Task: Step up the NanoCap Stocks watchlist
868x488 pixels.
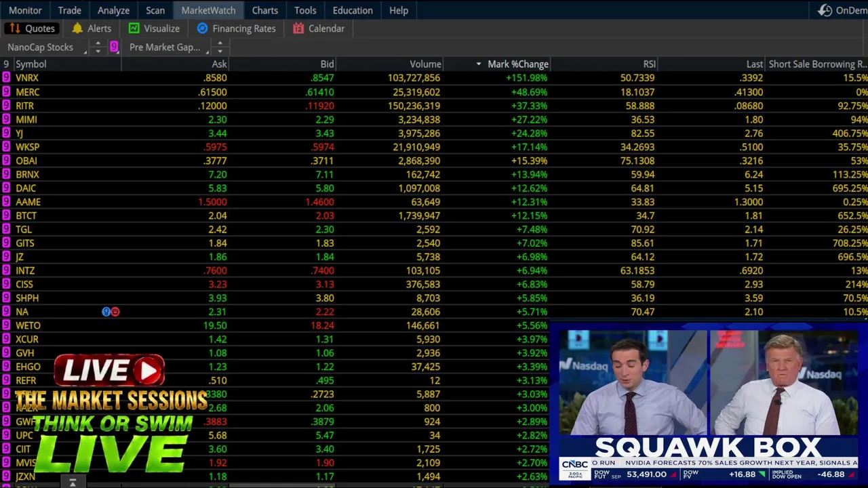Action: [x=98, y=43]
